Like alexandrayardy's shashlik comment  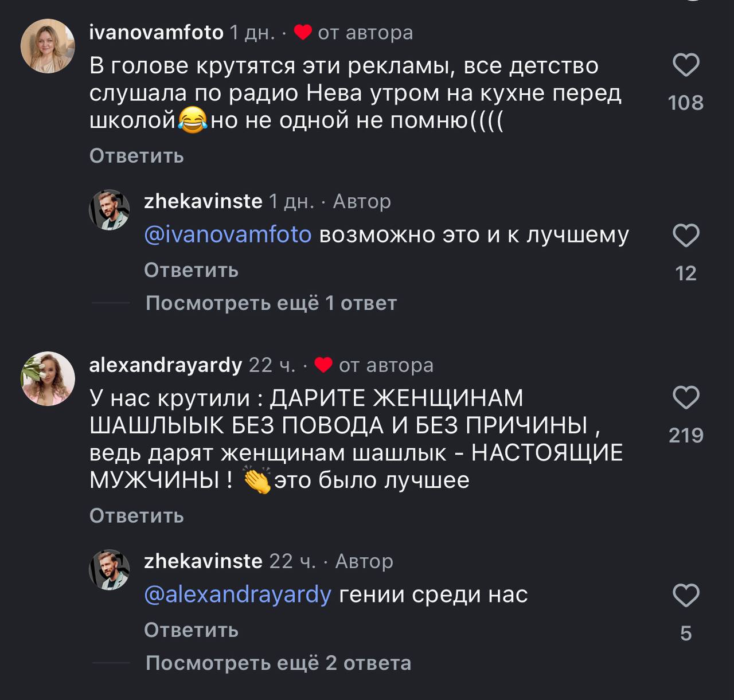pyautogui.click(x=686, y=398)
